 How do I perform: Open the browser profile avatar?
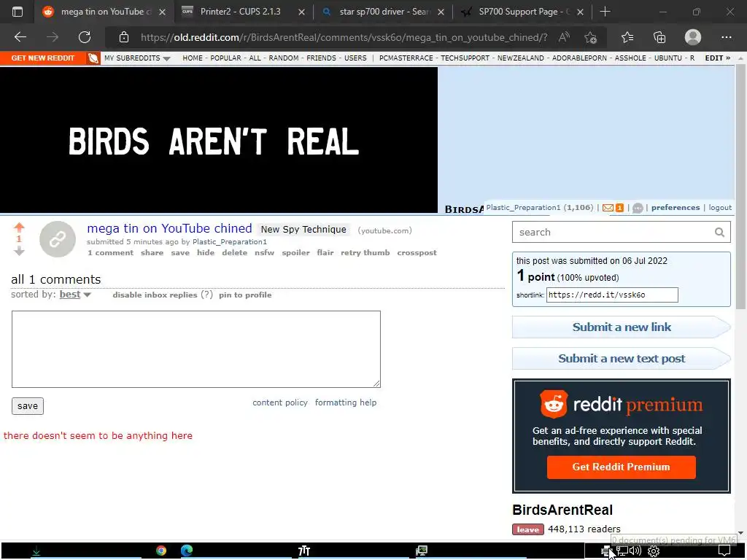[693, 37]
